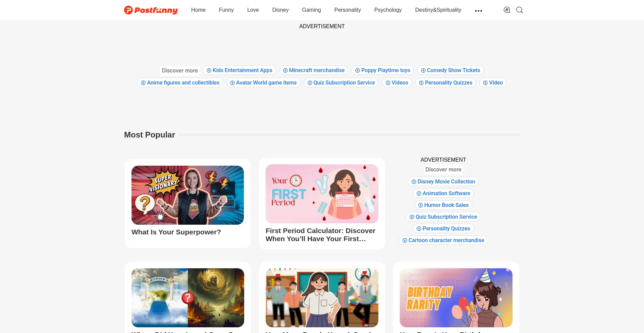This screenshot has height=333, width=644.
Task: Click the Kids Entertainment Apps chip
Action: tap(239, 70)
